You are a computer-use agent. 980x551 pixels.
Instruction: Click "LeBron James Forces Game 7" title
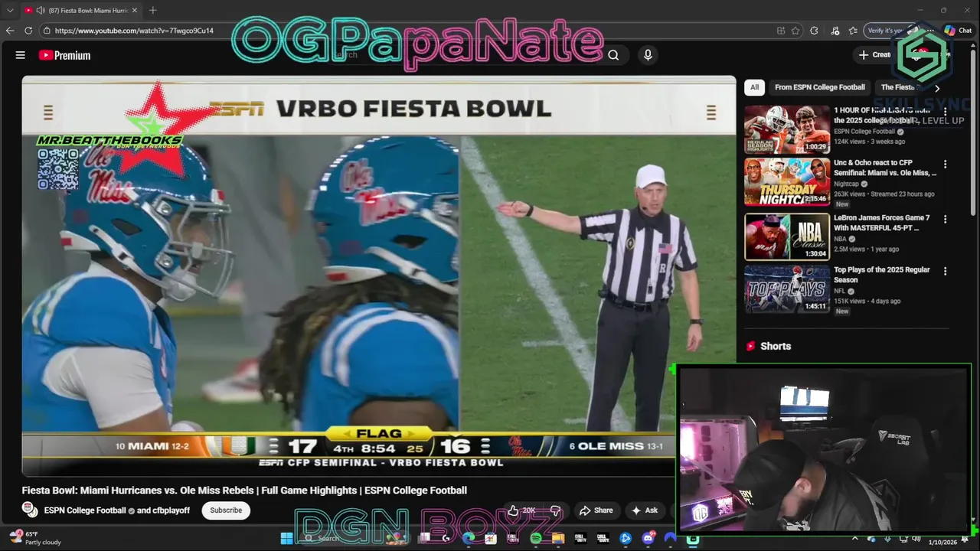[x=882, y=223]
